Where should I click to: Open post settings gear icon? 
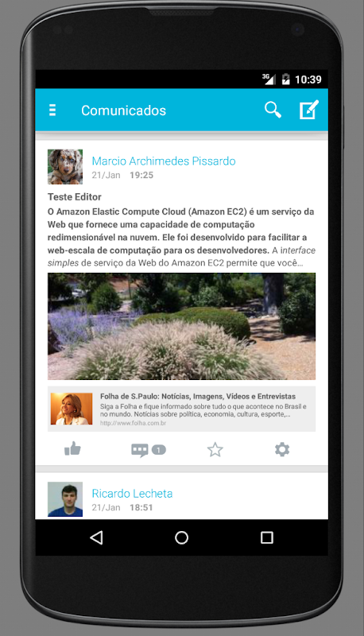click(x=282, y=449)
